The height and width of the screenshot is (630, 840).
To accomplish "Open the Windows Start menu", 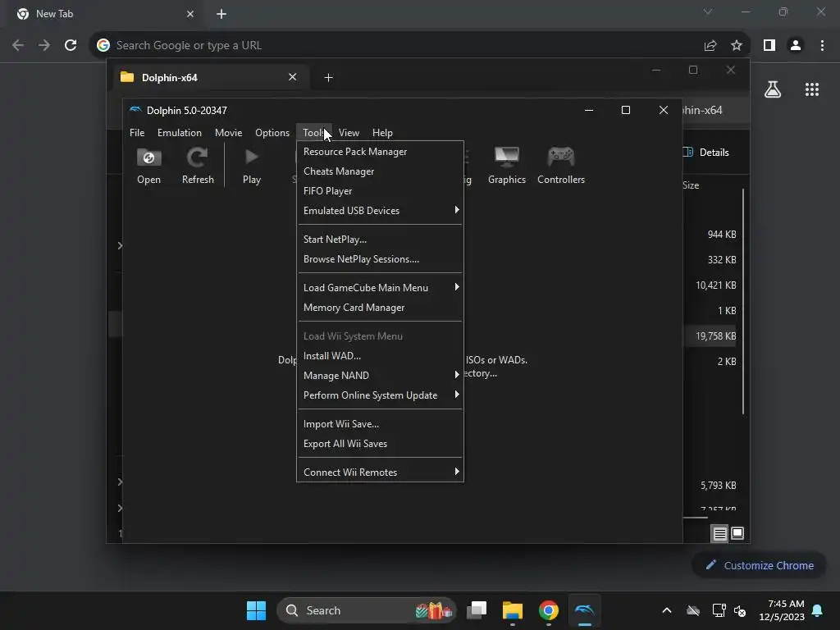I will click(x=256, y=610).
